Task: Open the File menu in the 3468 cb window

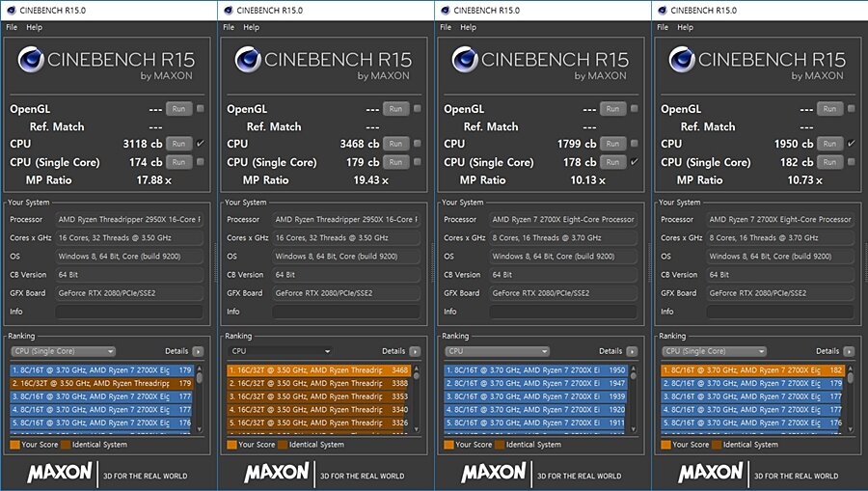Action: pyautogui.click(x=229, y=27)
